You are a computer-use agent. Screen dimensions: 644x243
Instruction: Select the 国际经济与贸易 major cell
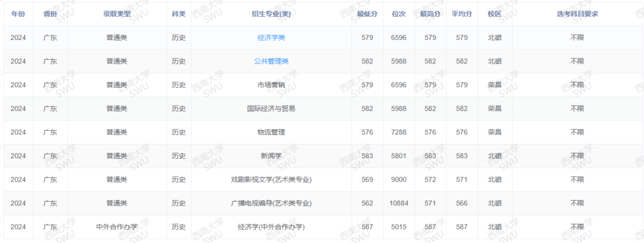pyautogui.click(x=271, y=109)
